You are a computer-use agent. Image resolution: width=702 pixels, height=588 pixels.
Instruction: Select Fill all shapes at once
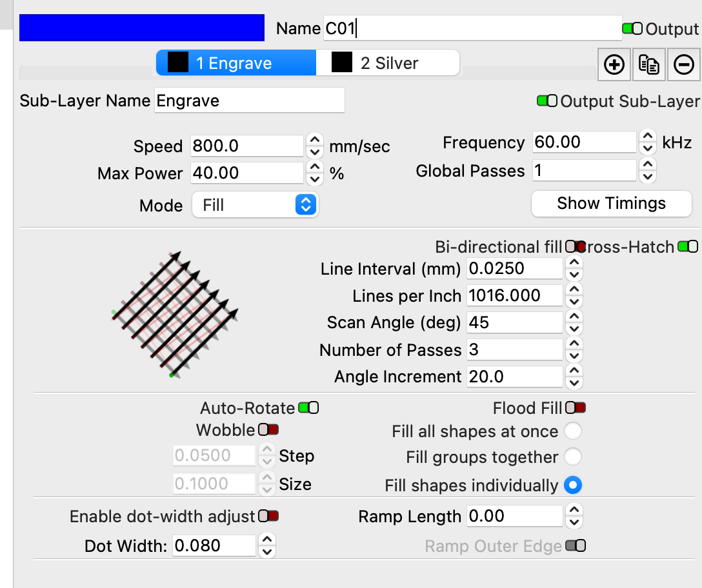pos(573,431)
